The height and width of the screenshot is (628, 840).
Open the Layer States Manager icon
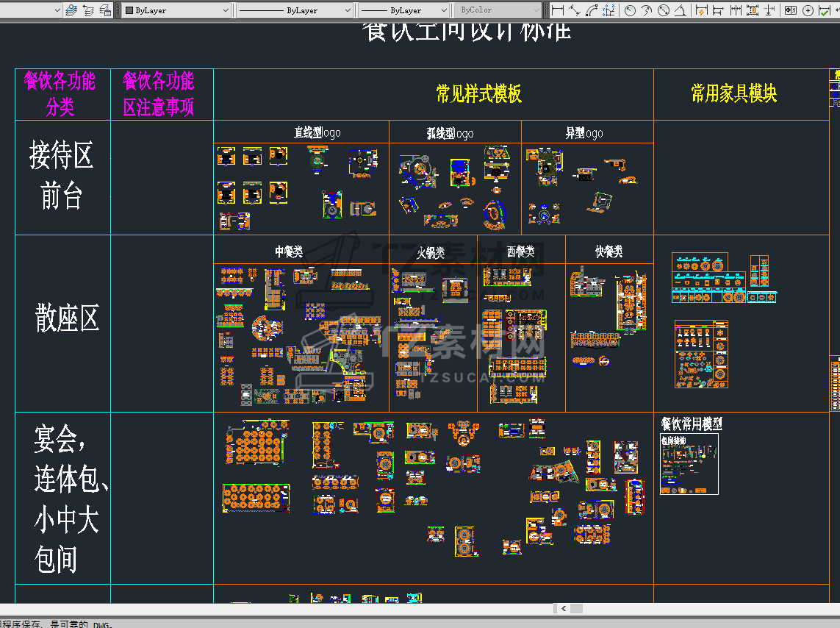point(106,10)
